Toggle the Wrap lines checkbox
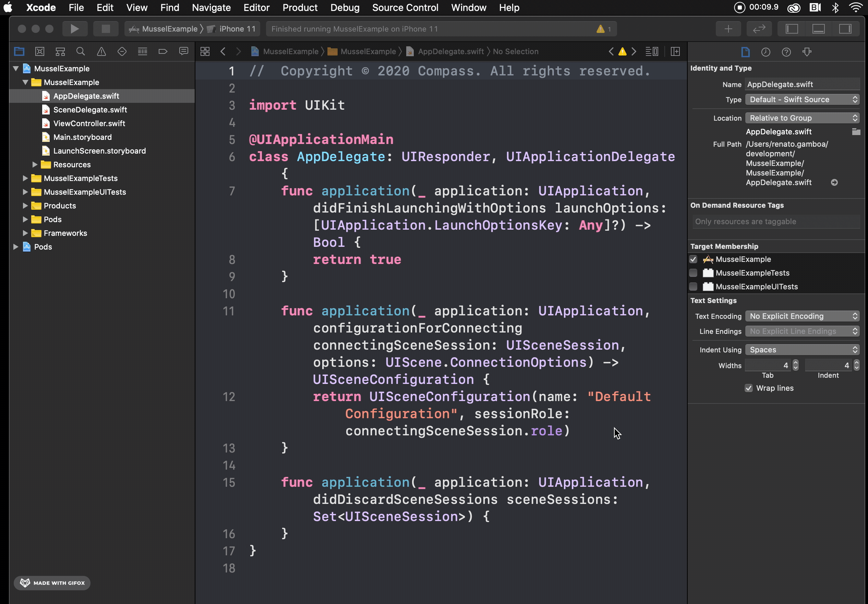 [749, 388]
